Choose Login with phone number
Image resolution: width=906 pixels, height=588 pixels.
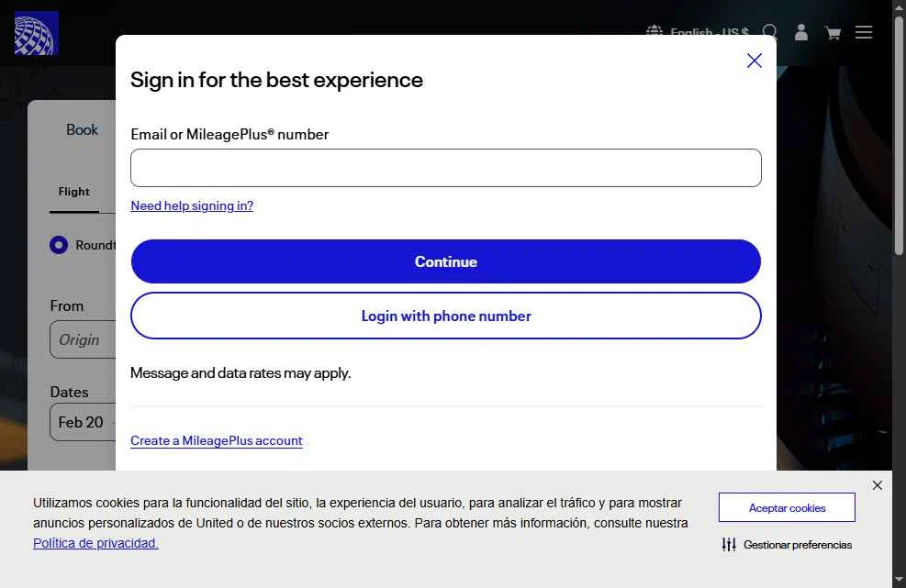445,316
